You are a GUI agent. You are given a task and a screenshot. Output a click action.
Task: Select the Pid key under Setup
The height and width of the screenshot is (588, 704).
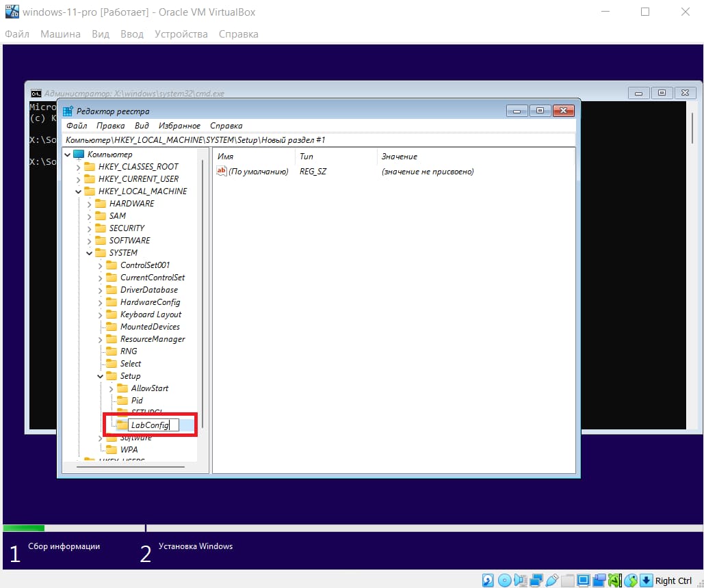coord(137,401)
